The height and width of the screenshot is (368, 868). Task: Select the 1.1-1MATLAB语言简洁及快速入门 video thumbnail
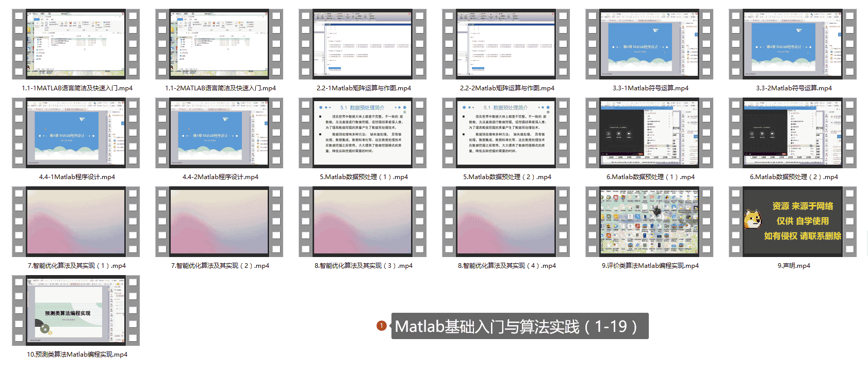point(76,44)
